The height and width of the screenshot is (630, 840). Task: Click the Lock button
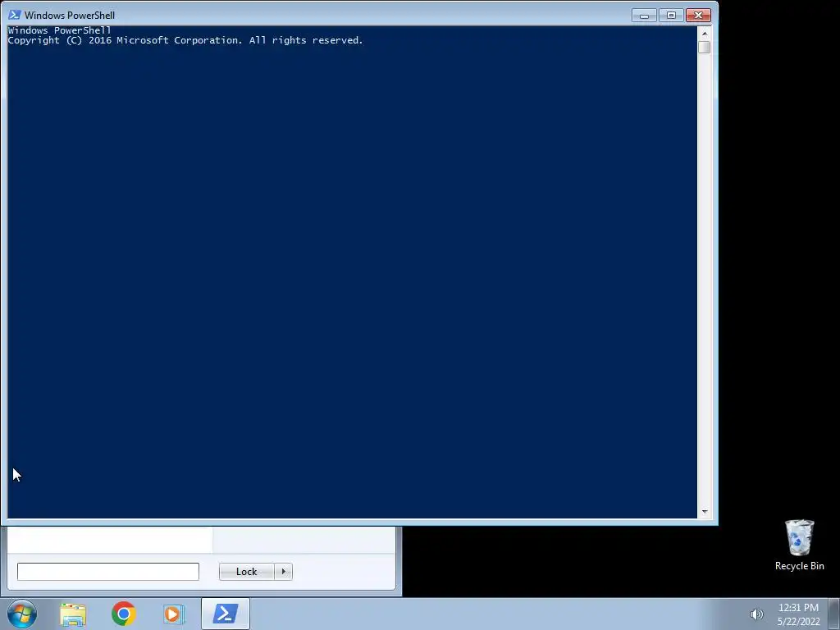pos(246,572)
